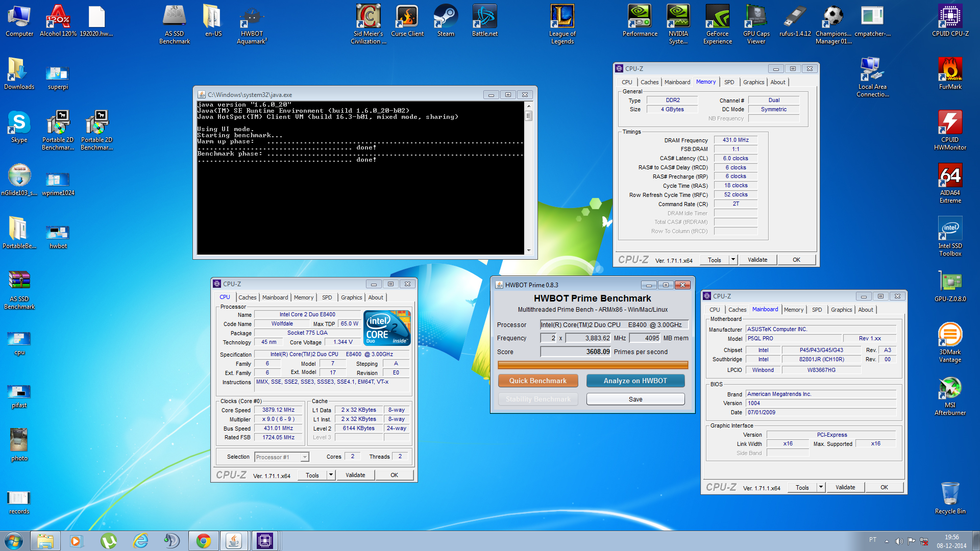Expand the Processor #1 selection dropdown

[x=305, y=457]
